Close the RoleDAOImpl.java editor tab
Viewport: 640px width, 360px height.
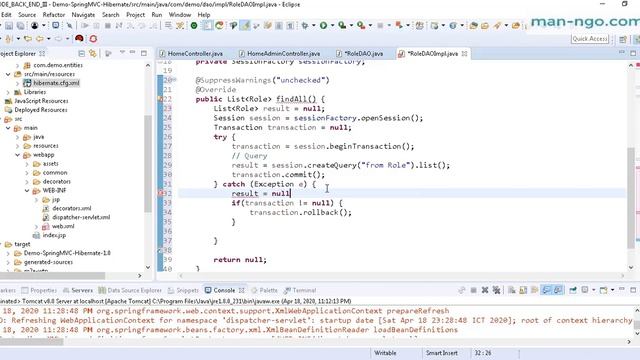[x=464, y=53]
